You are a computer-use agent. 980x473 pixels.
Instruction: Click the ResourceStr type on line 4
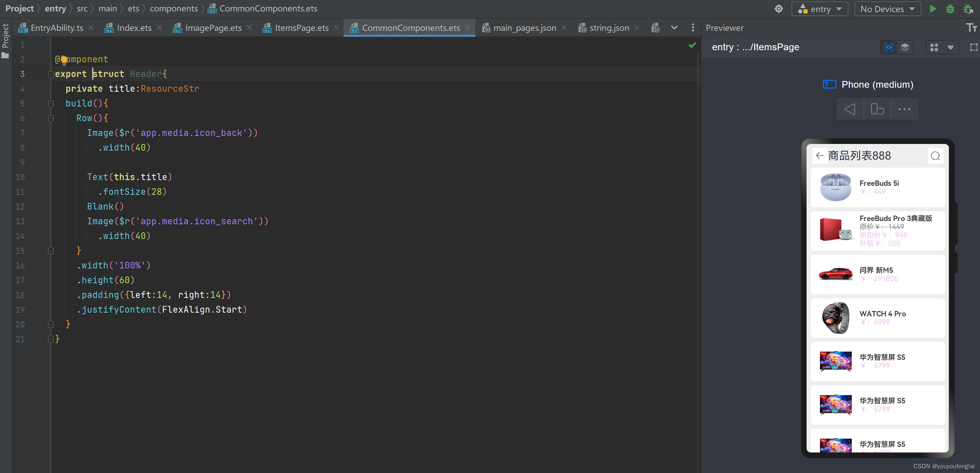(x=170, y=89)
